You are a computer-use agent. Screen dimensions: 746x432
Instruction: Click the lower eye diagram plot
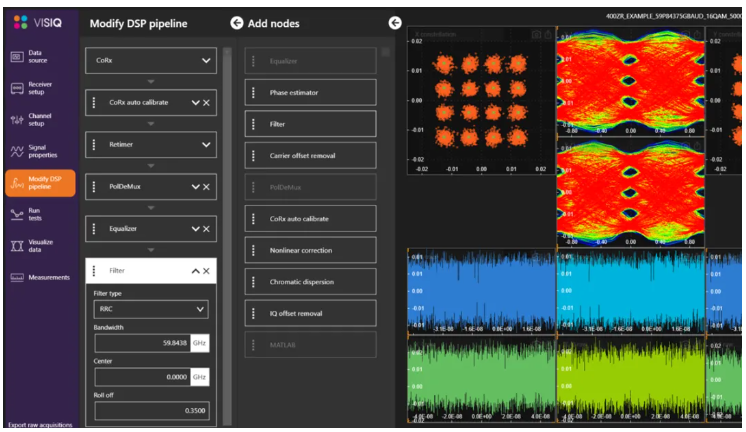click(631, 192)
